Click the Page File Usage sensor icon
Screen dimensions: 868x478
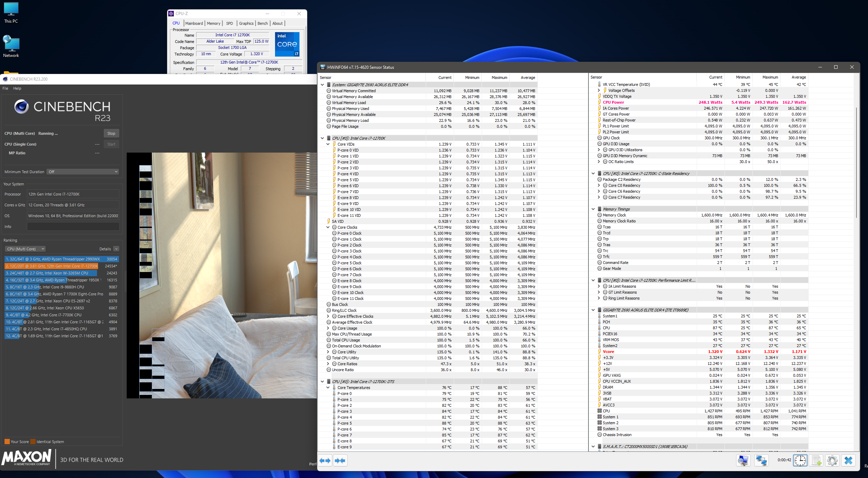coord(328,126)
